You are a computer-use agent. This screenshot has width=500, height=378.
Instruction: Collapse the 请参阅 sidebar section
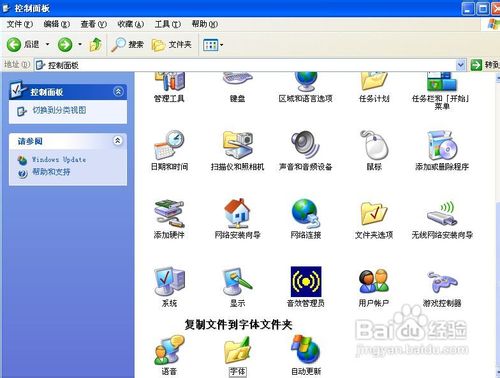pyautogui.click(x=118, y=141)
